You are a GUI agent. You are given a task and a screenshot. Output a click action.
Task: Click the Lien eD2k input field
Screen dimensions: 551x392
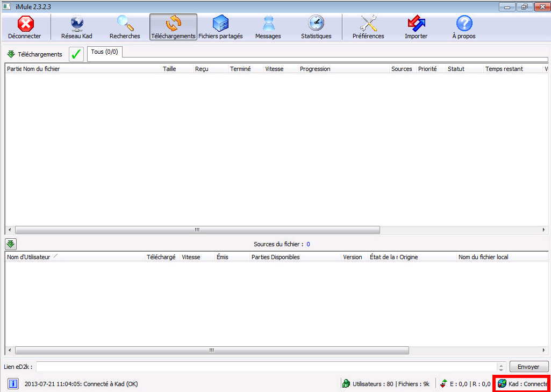[267, 367]
